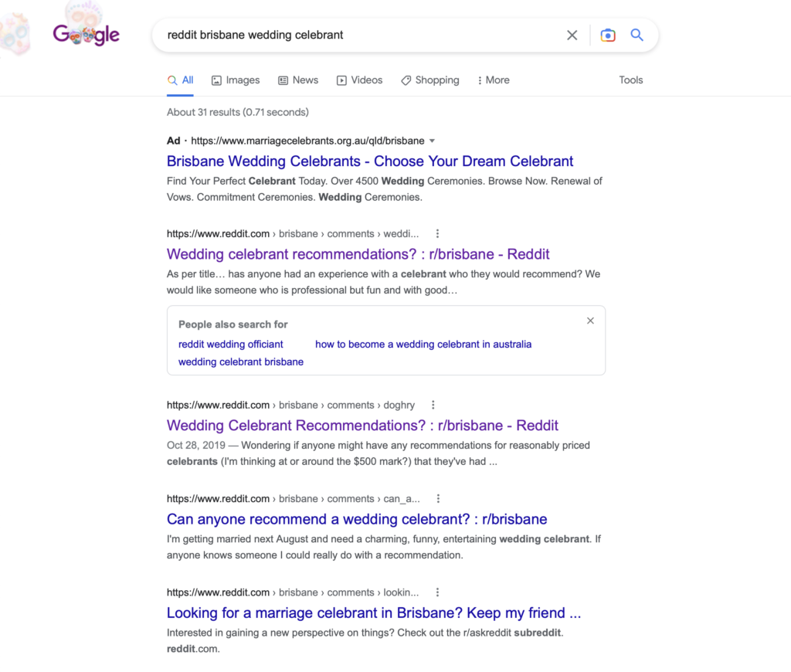This screenshot has height=672, width=791.
Task: Open search by image camera icon
Action: [608, 35]
